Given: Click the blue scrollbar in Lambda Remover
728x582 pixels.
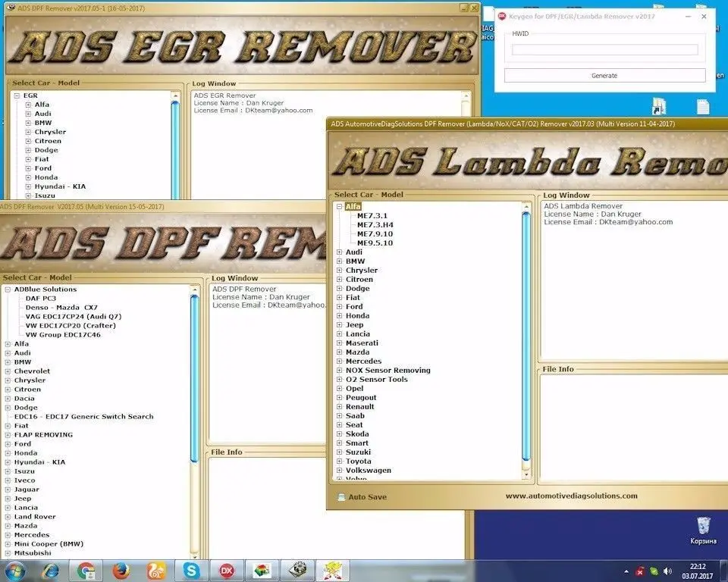Looking at the screenshot, I should (x=527, y=333).
